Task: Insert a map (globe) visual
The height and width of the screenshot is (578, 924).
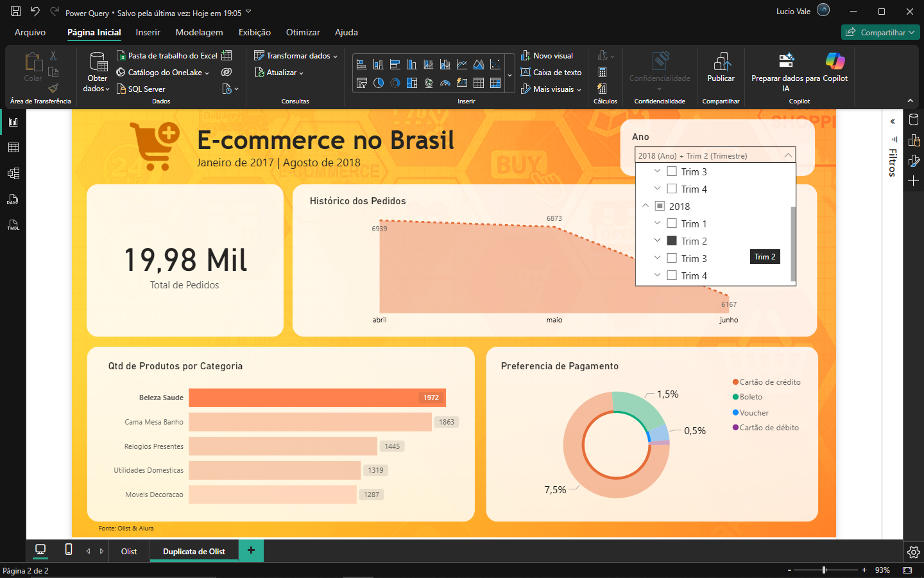Action: coord(429,83)
